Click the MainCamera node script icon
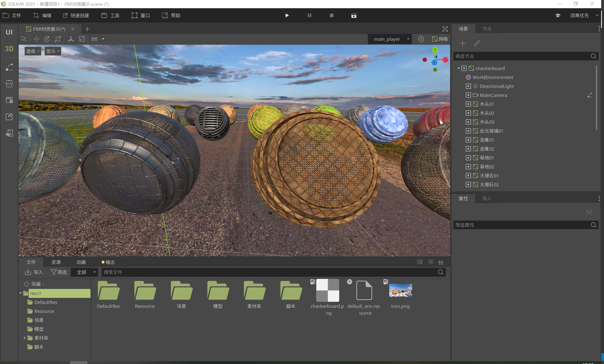Viewport: 604px width, 364px height. click(x=590, y=95)
